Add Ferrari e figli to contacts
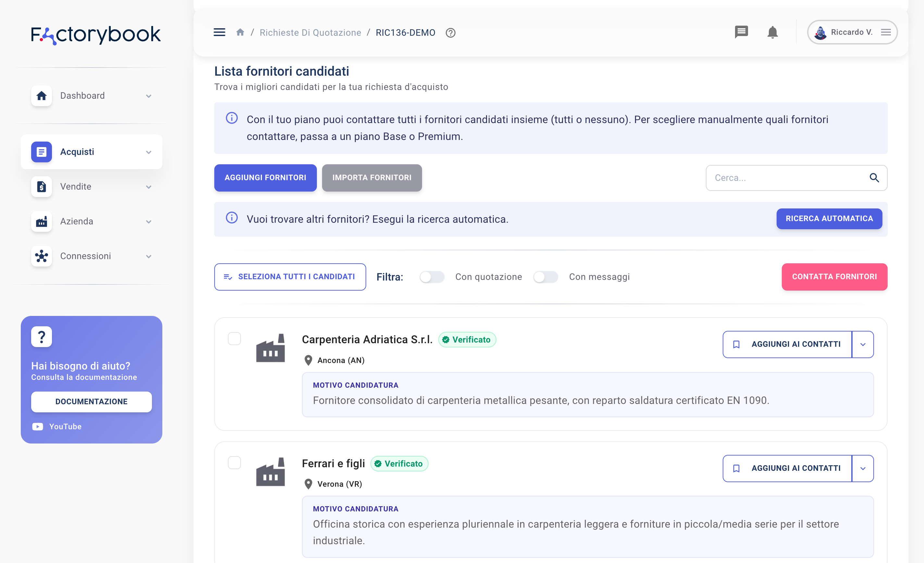Viewport: 924px width, 563px height. 787,468
